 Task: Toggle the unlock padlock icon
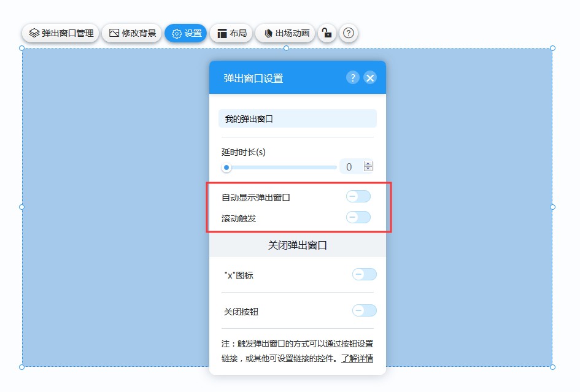point(327,33)
